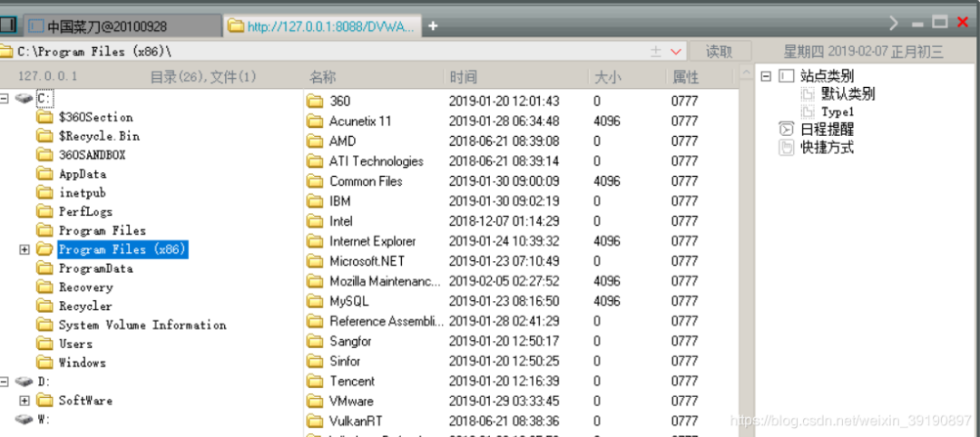Screen dimensions: 980x437
Task: Expand the SoftWare folder node
Action: (x=24, y=400)
